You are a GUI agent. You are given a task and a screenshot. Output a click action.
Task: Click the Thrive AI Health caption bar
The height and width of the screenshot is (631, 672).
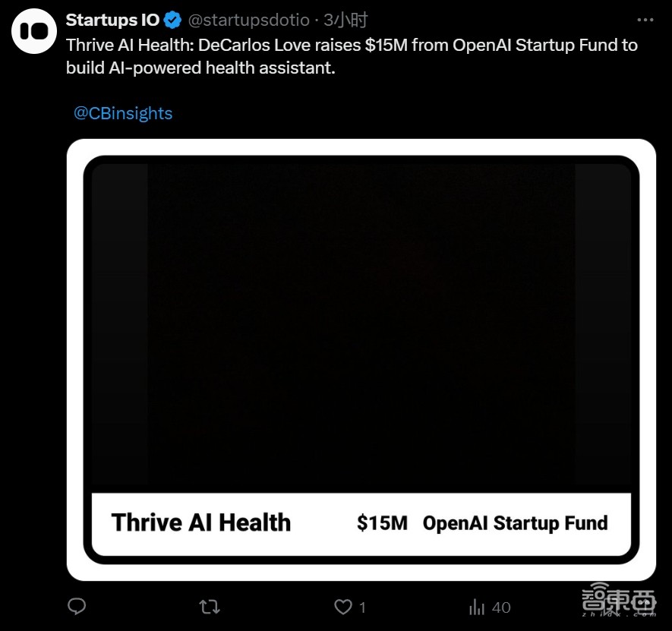[362, 522]
